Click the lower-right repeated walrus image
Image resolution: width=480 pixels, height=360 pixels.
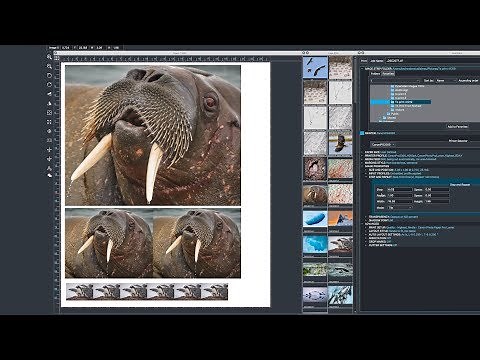[197, 243]
